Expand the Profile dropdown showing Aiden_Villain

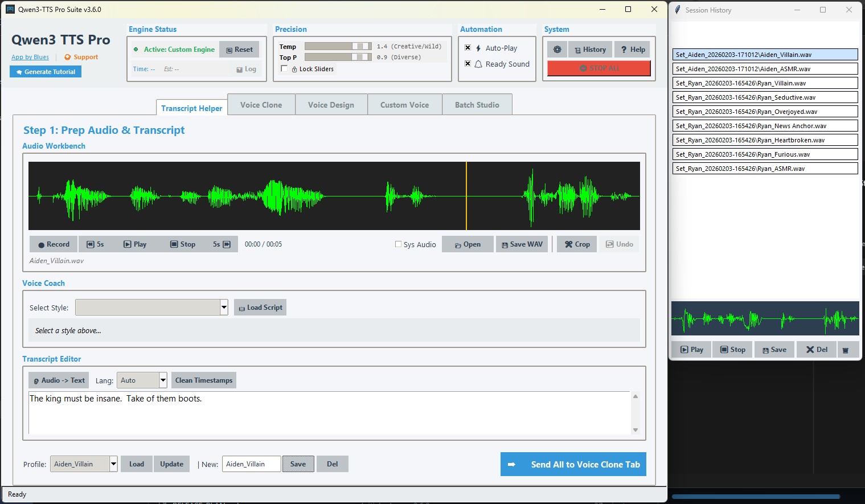coord(113,464)
